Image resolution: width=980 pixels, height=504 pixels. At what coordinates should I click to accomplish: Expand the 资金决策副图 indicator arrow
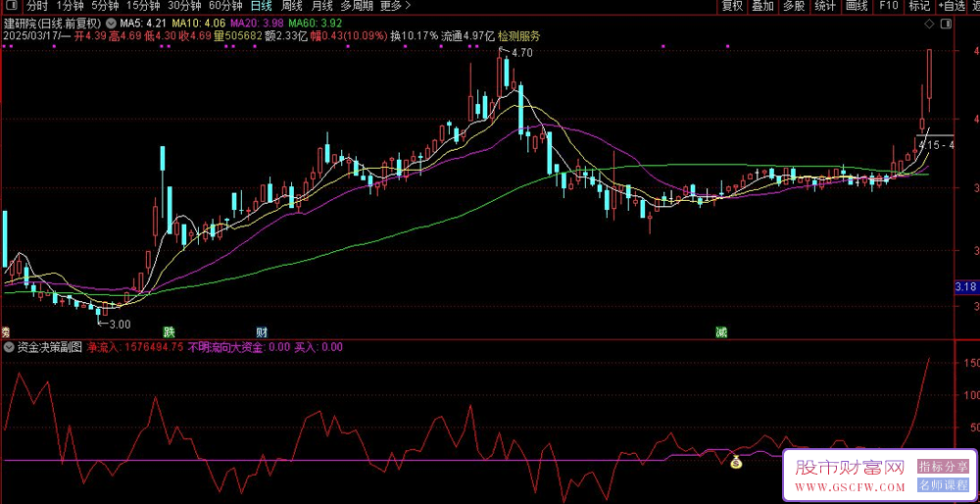(8, 347)
